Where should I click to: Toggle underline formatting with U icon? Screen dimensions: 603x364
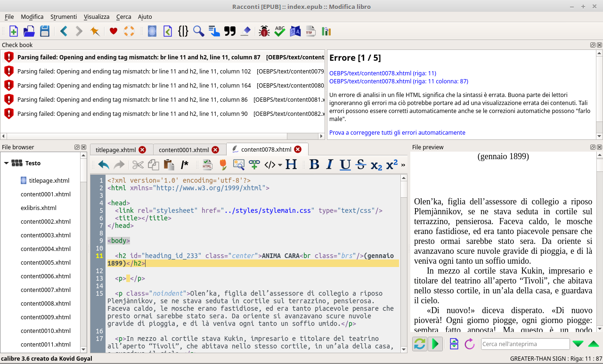click(345, 164)
